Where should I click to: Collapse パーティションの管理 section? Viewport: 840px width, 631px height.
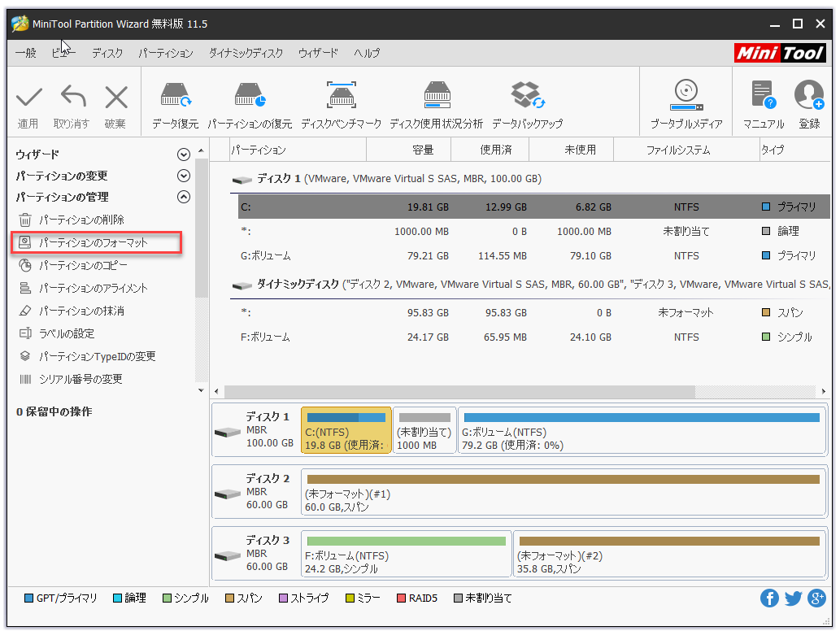tap(184, 197)
